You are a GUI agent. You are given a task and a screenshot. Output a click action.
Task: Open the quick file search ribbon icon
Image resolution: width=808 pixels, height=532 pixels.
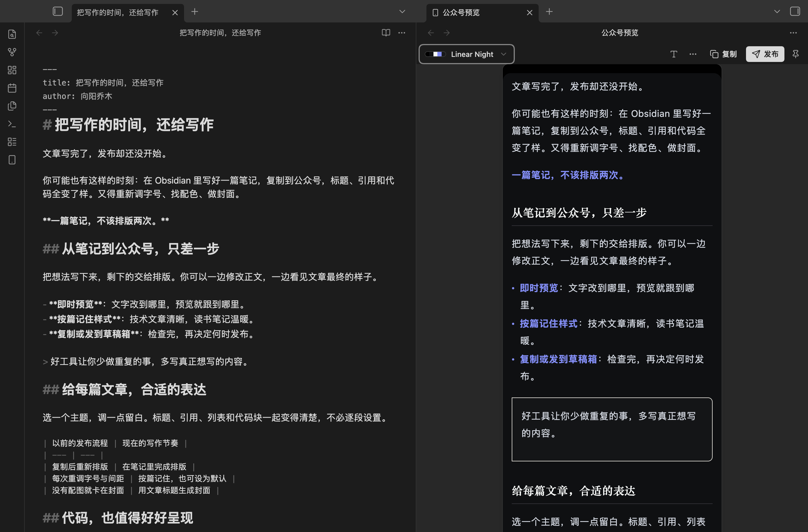coord(12,34)
